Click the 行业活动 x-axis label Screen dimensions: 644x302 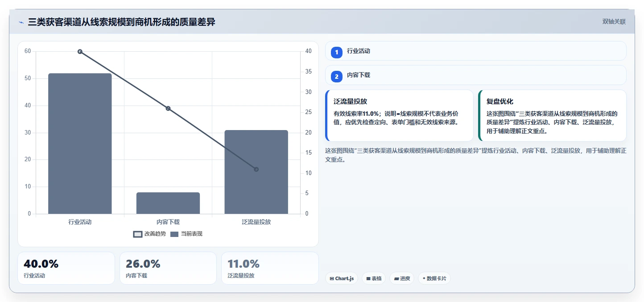(x=80, y=222)
